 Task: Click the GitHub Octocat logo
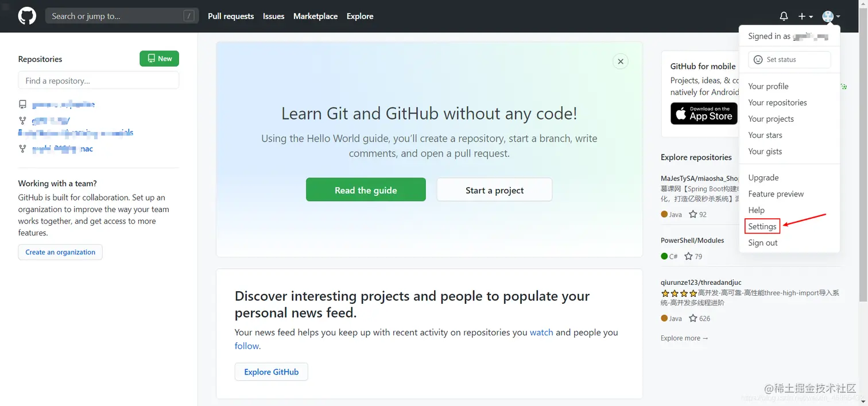27,16
